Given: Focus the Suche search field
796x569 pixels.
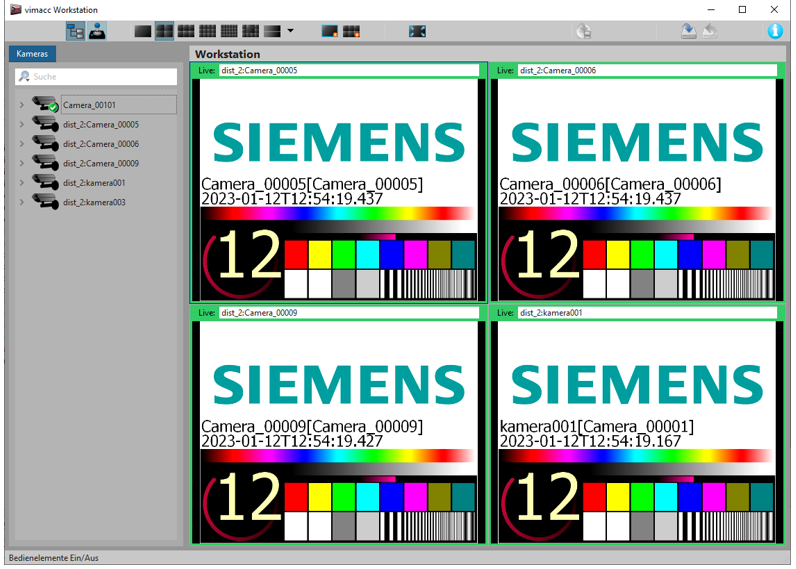Looking at the screenshot, I should click(x=96, y=77).
